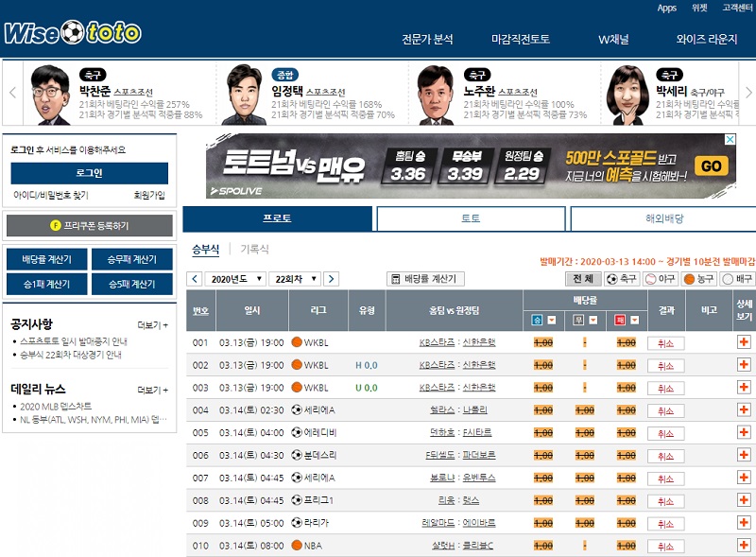Open the 22회차 round dropdown
Screen dimensions: 756x557
pyautogui.click(x=295, y=279)
